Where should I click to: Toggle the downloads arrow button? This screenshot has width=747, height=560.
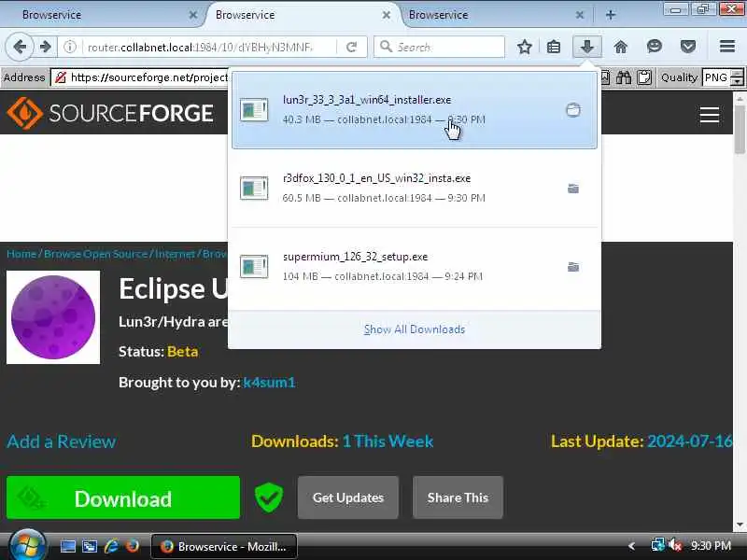[x=587, y=47]
